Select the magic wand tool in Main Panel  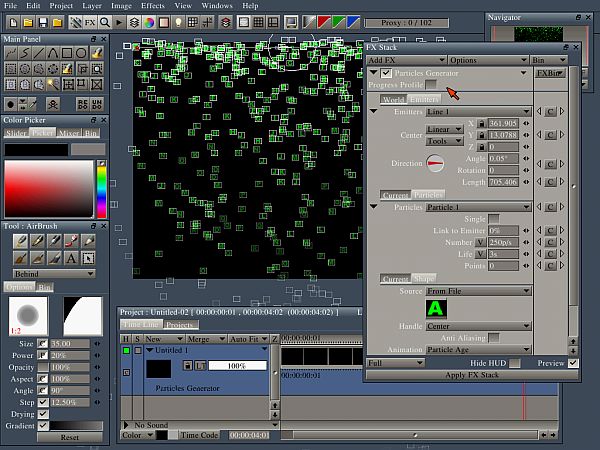[53, 84]
